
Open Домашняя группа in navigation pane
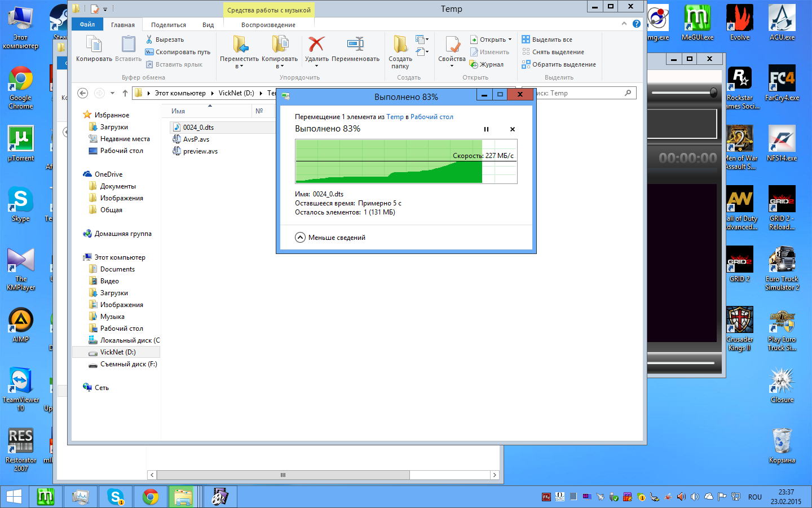(x=122, y=234)
